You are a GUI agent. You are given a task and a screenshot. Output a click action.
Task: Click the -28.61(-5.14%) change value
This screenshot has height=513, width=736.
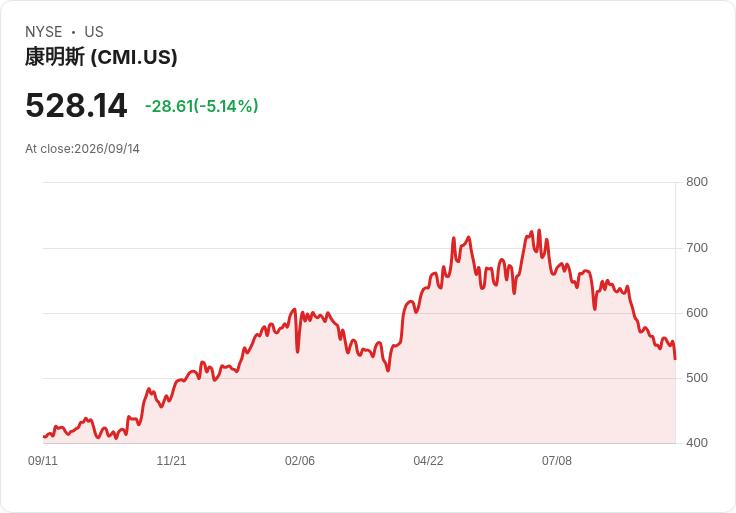202,106
